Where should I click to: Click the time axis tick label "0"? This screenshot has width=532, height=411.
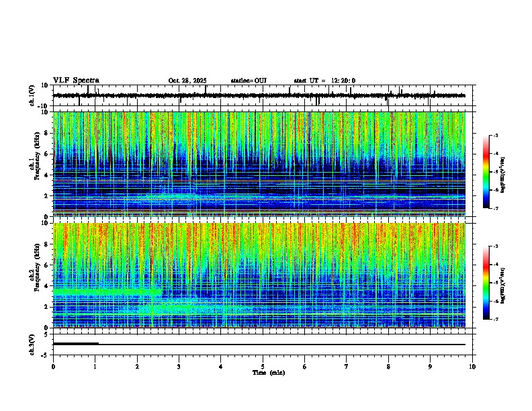pyautogui.click(x=53, y=367)
